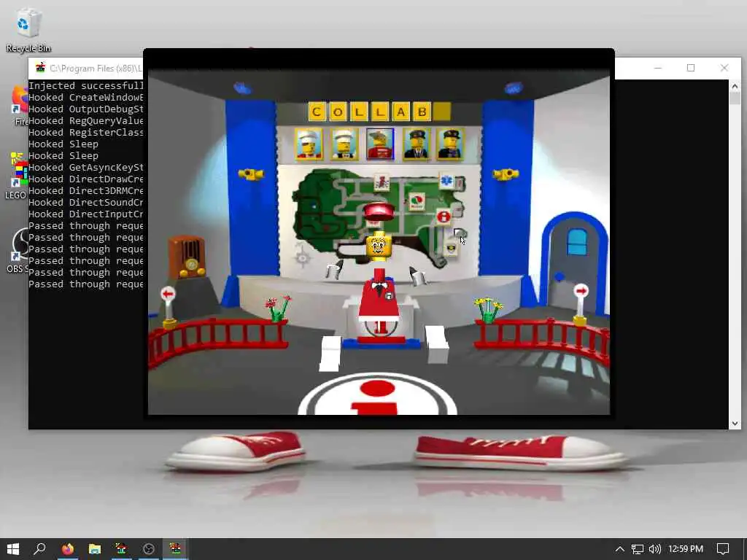Click the console window's title bar icon
Image resolution: width=747 pixels, height=560 pixels.
click(40, 68)
